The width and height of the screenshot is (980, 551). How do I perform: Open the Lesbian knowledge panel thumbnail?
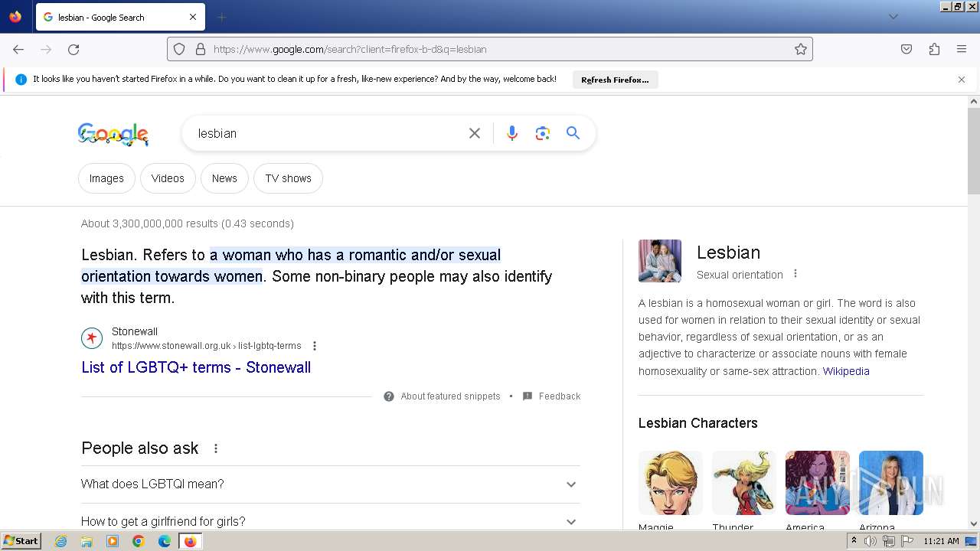coord(660,261)
